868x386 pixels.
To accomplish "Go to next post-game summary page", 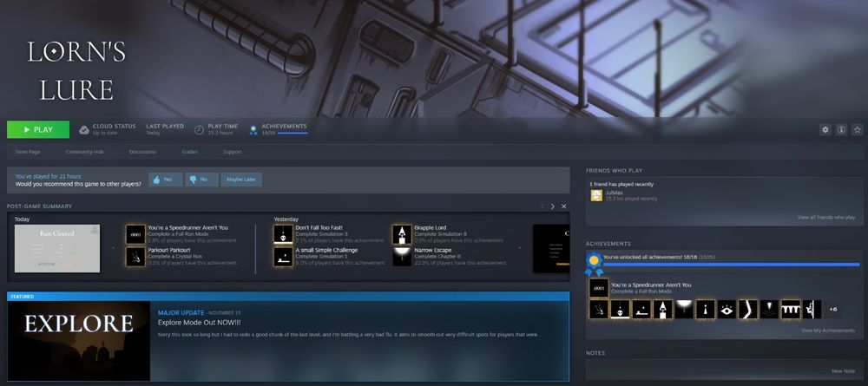I will pos(552,206).
